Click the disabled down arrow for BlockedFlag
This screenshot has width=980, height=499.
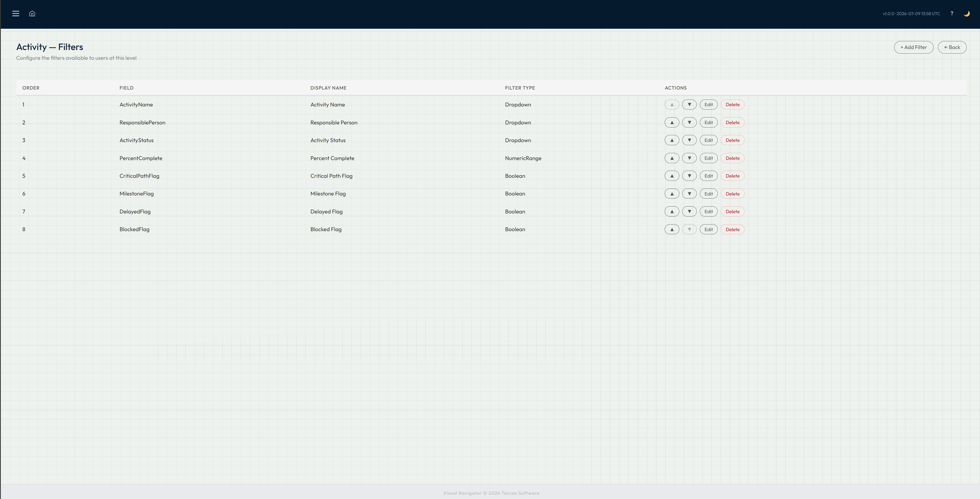(689, 230)
